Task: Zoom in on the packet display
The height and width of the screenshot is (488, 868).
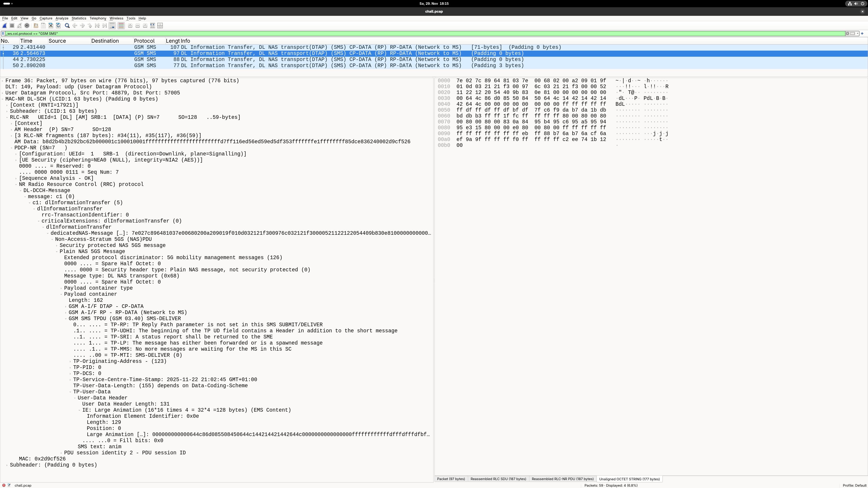Action: 130,26
